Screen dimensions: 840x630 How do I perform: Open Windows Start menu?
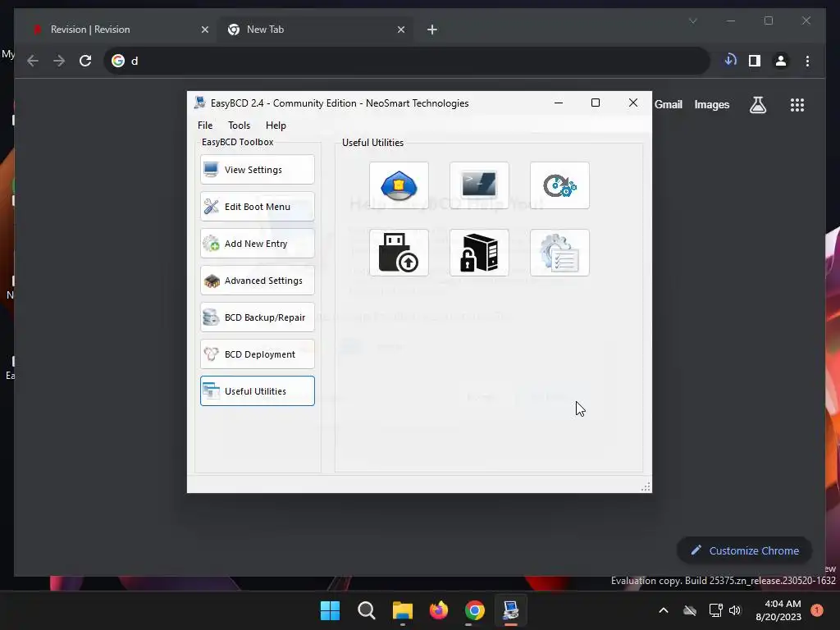point(330,610)
